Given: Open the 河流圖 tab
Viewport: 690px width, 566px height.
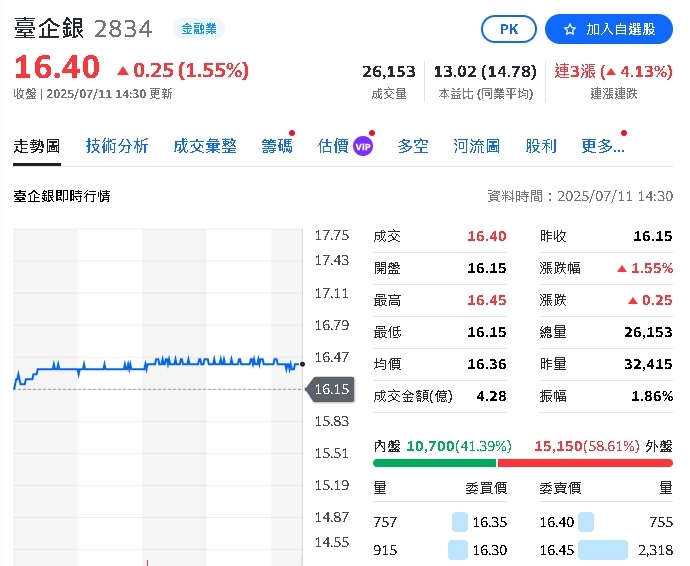Looking at the screenshot, I should (x=476, y=146).
